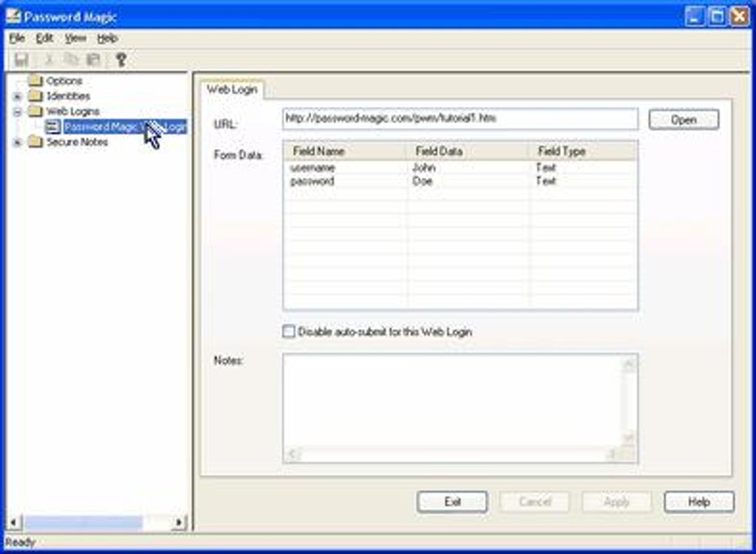Screen dimensions: 756x554
Task: Click the Field Name column header
Action: tap(345, 151)
